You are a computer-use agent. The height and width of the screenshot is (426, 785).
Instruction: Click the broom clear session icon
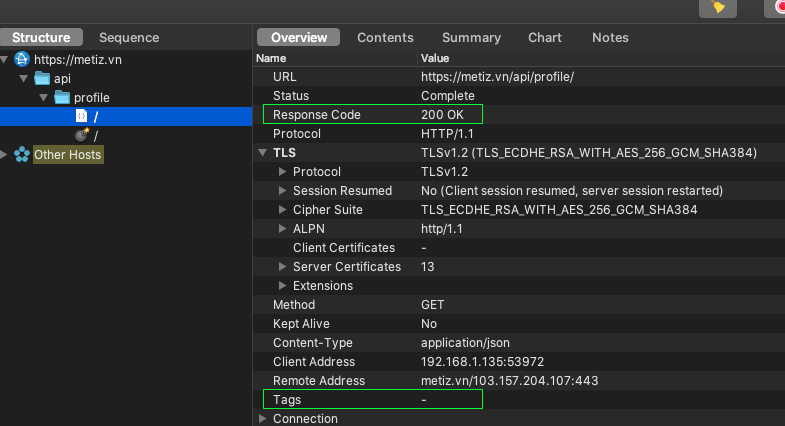coord(717,8)
